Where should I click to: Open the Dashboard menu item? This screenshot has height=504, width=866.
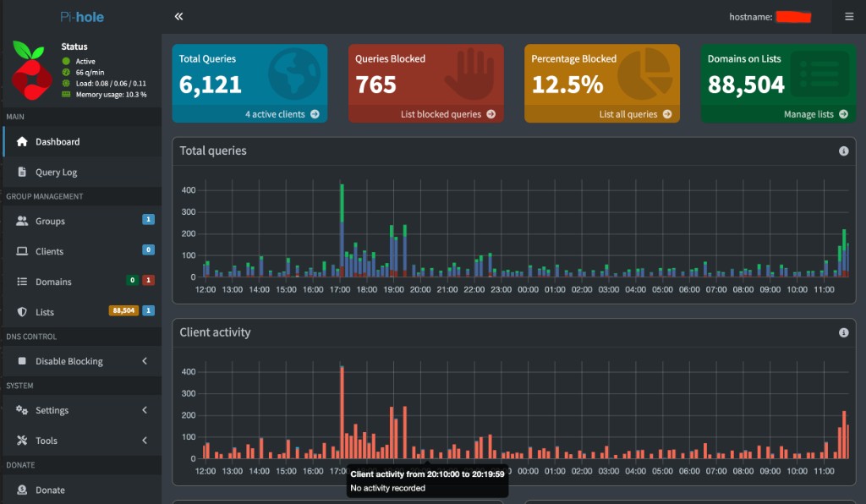tap(82, 141)
